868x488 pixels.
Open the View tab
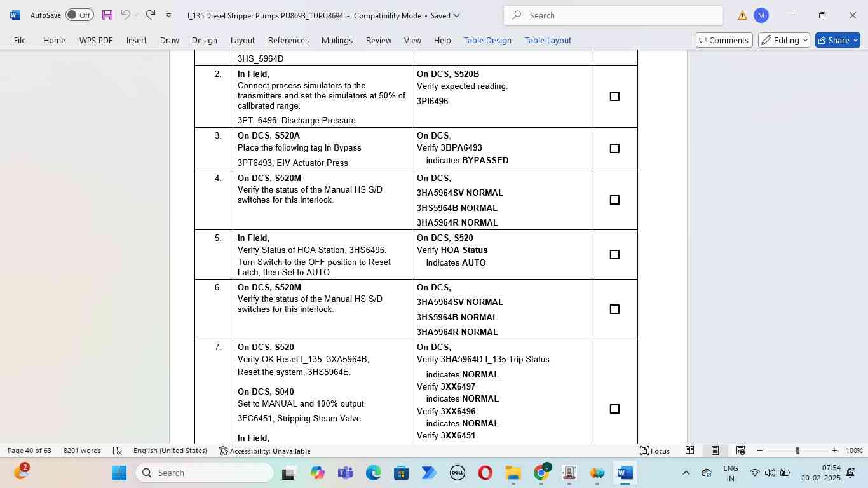[x=412, y=40]
